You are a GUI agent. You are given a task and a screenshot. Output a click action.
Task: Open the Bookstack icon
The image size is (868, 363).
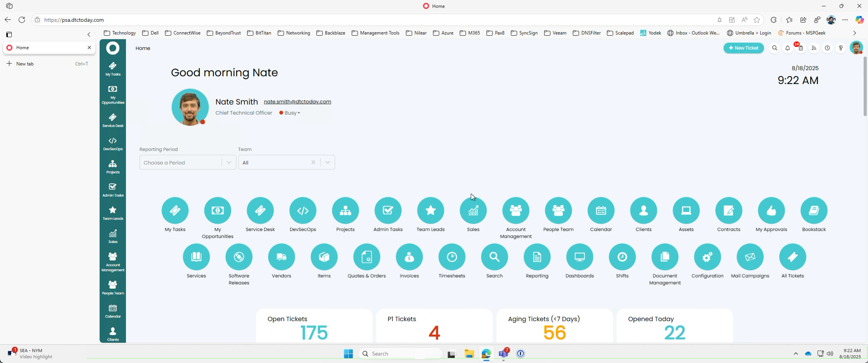pyautogui.click(x=814, y=211)
